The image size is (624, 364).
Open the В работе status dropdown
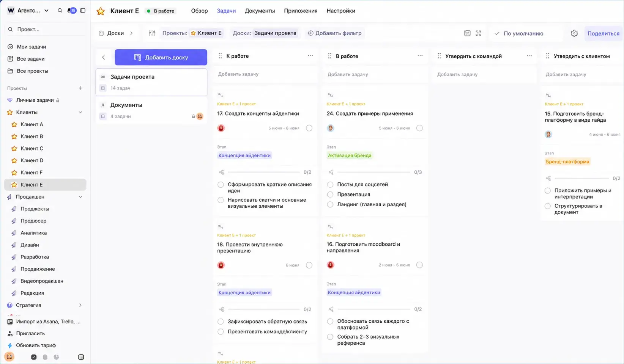point(161,11)
